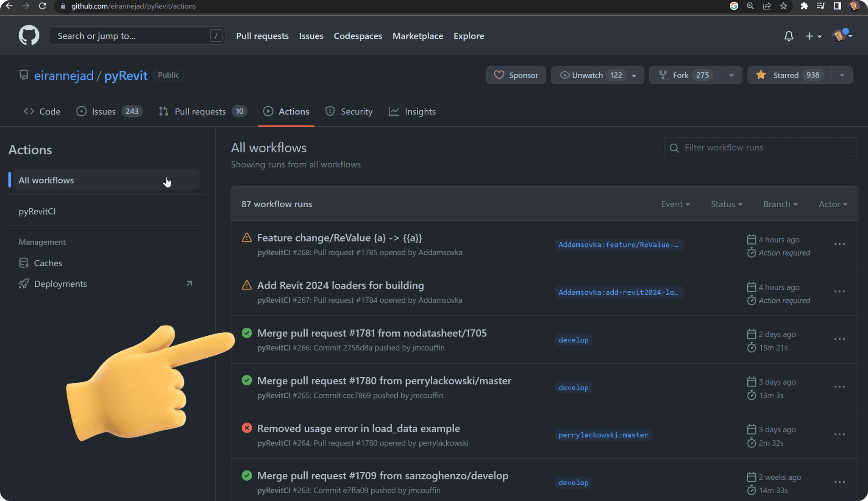Open the Fork dropdown arrow
Image resolution: width=868 pixels, height=501 pixels.
coord(731,75)
